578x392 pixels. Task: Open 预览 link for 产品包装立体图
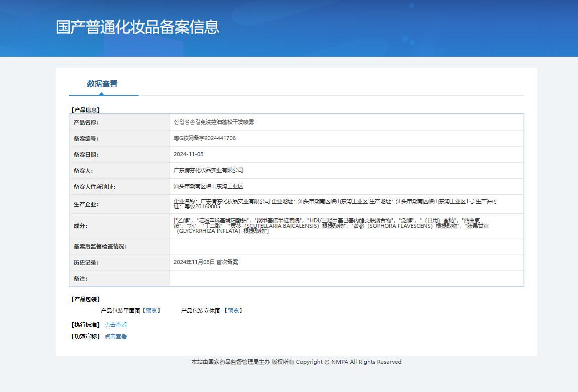(233, 311)
